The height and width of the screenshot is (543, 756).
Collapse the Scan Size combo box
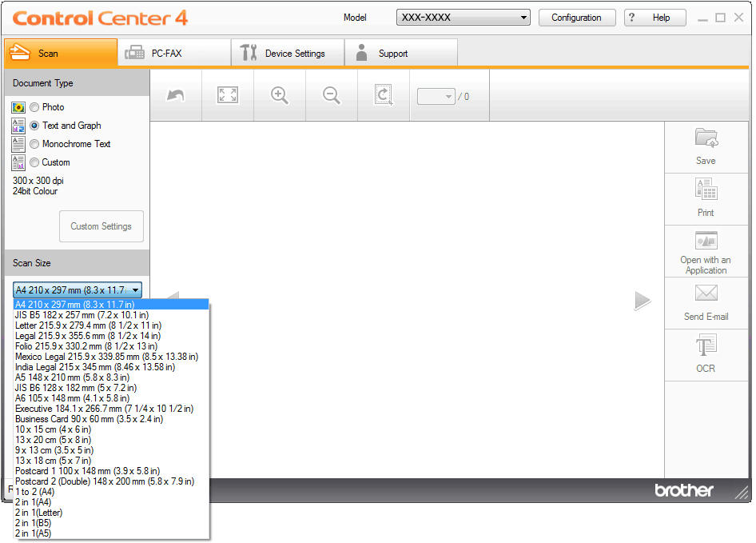[78, 290]
